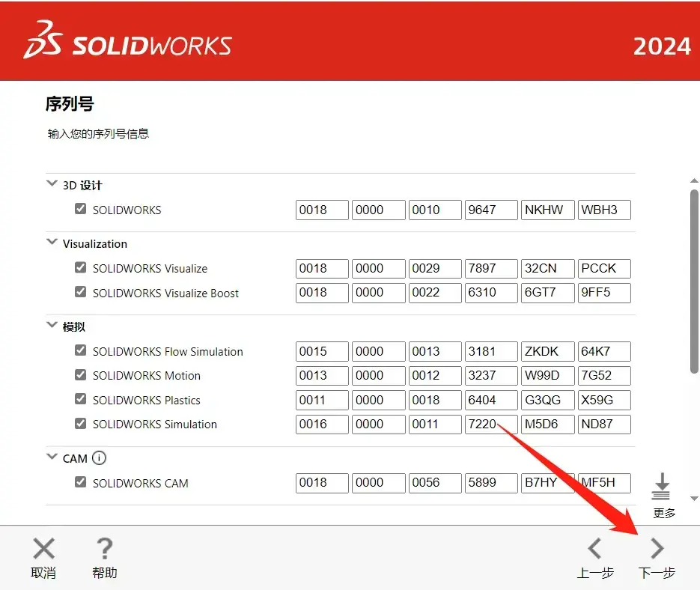Click Visualize serial field containing 7897
The height and width of the screenshot is (590, 700).
(x=491, y=269)
